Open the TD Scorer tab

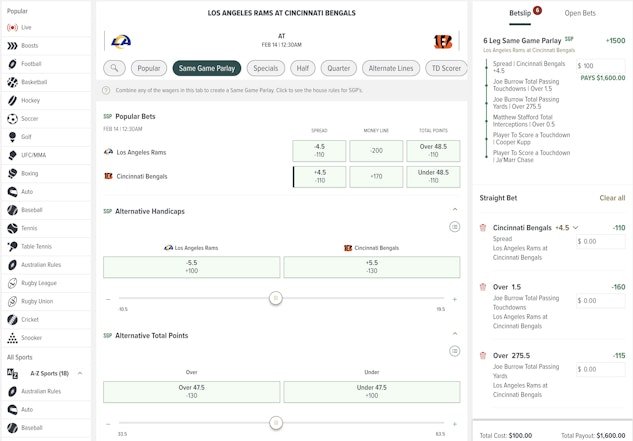click(x=445, y=68)
